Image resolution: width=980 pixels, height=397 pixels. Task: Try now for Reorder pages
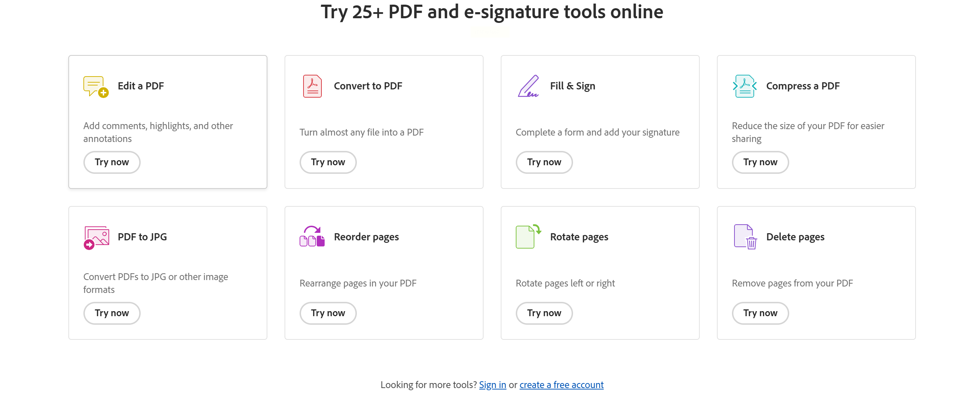pos(328,313)
